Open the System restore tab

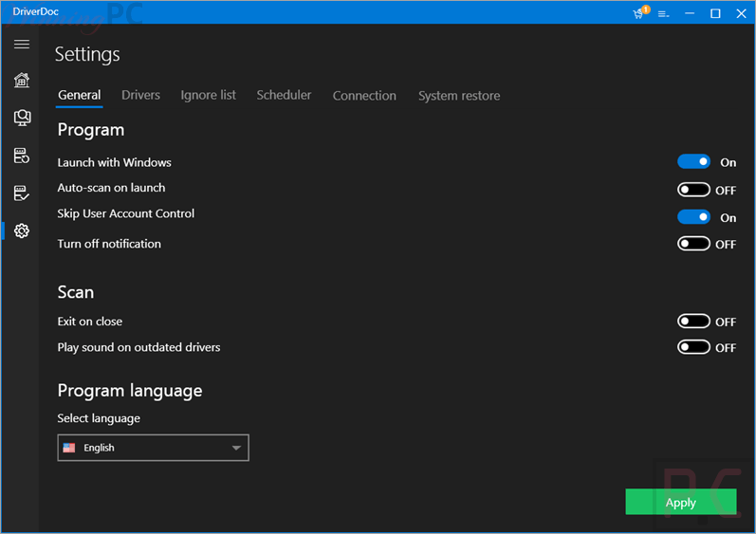click(x=459, y=96)
